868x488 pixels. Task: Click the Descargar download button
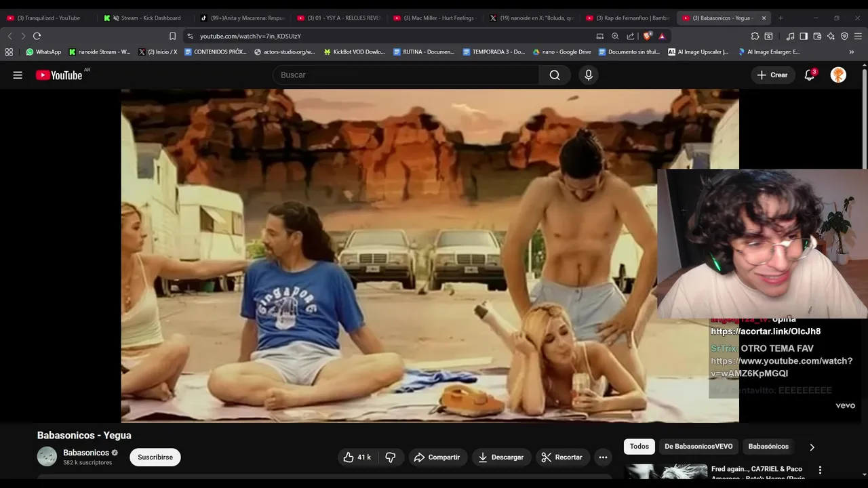pyautogui.click(x=501, y=457)
